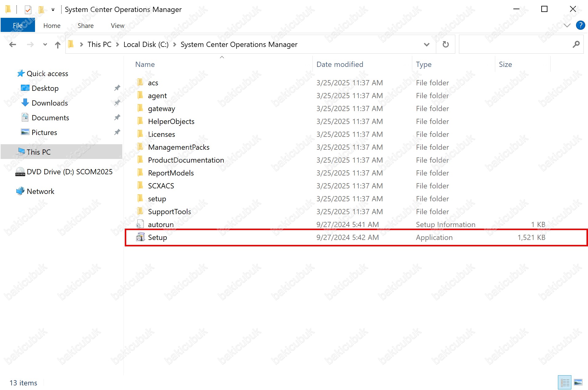Select DVD Drive (D:) SCOM2025
This screenshot has height=390, width=588.
(69, 172)
